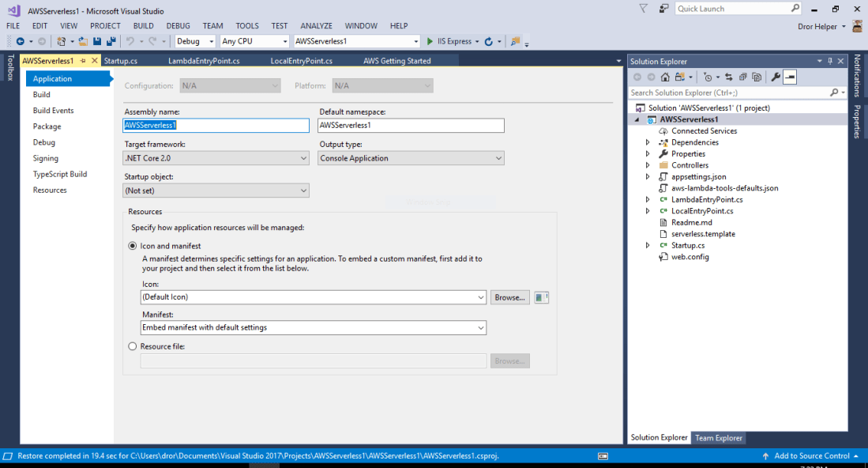Select the Icon and manifest radio button
The height and width of the screenshot is (468, 868).
tap(132, 246)
